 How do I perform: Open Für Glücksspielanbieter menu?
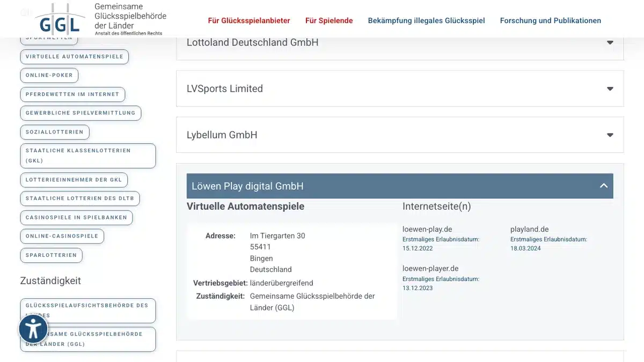[x=249, y=20]
